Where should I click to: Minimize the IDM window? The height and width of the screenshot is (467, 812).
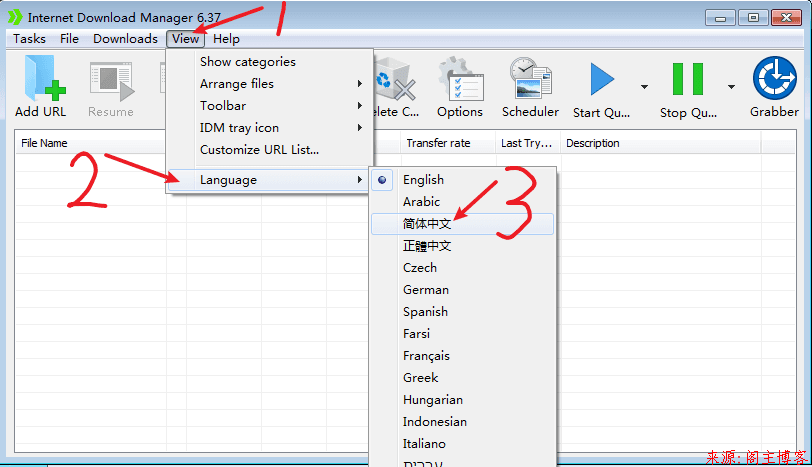pyautogui.click(x=720, y=18)
